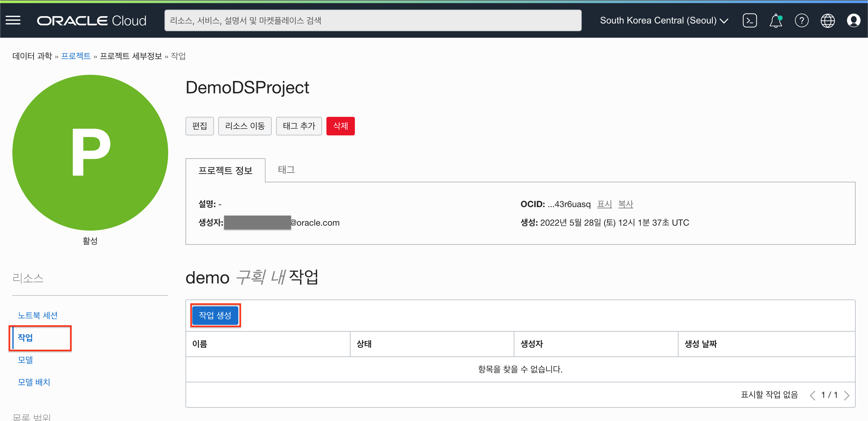This screenshot has height=421, width=868.
Task: Focus the resource search field
Action: (x=373, y=21)
